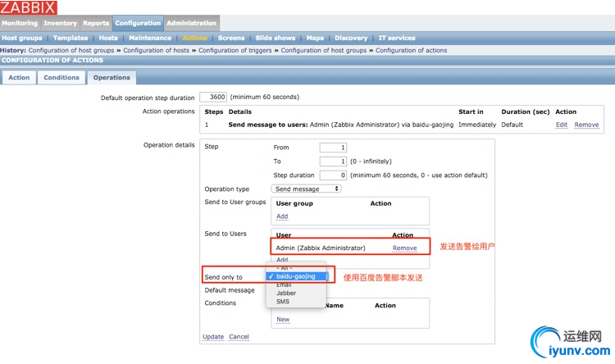Click 'Immediately' start-in cell

[x=477, y=125]
